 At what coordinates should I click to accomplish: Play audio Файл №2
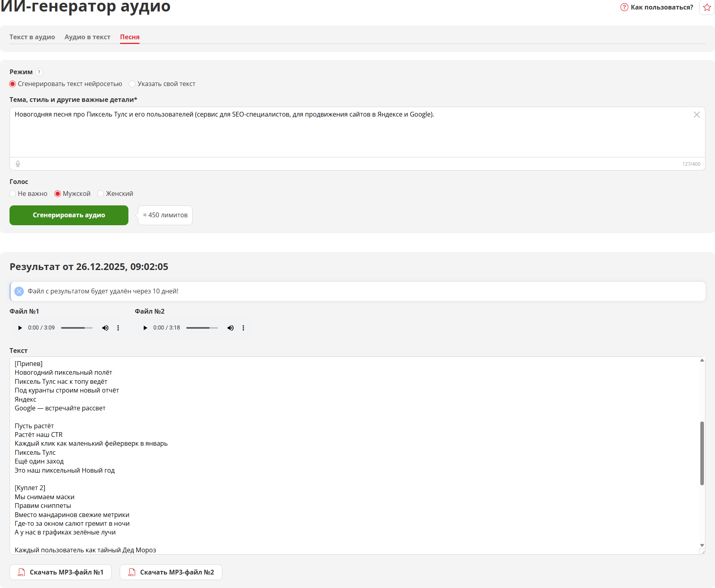coord(145,328)
